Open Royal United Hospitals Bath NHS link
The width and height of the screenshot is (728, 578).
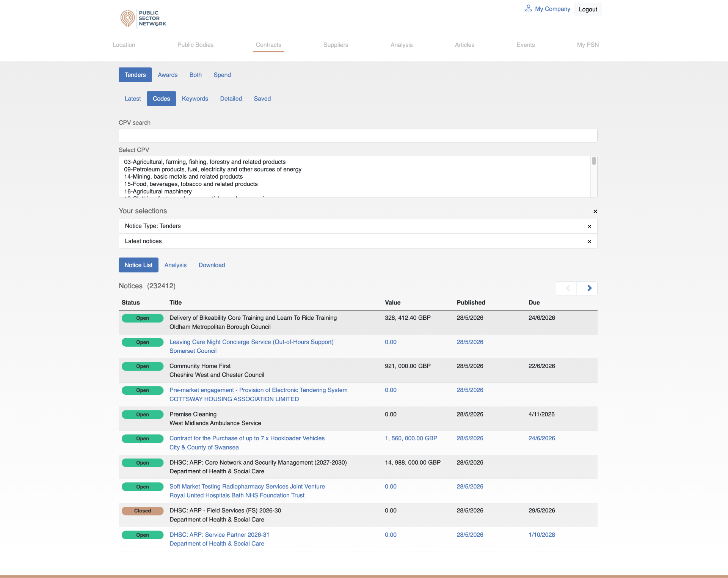pyautogui.click(x=237, y=495)
